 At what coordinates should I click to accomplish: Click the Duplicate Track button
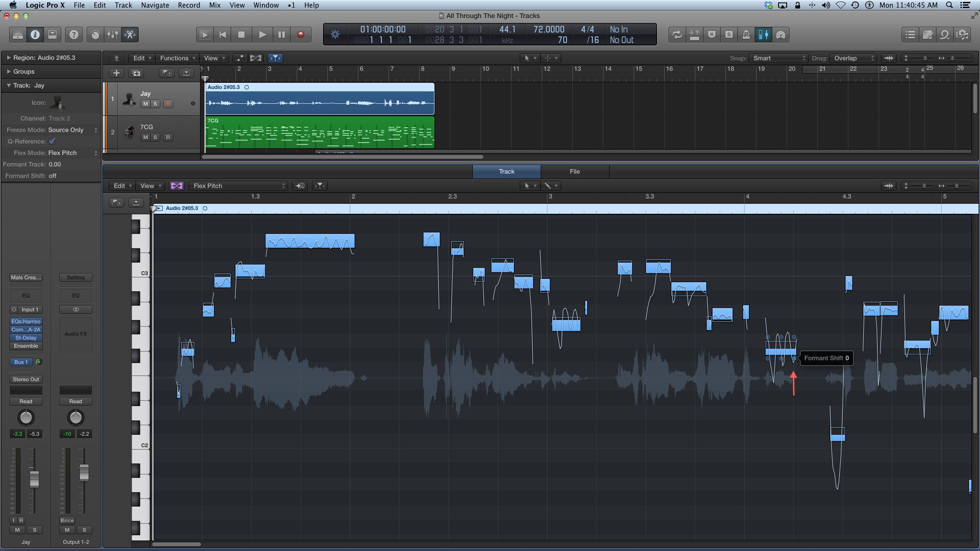pos(136,73)
